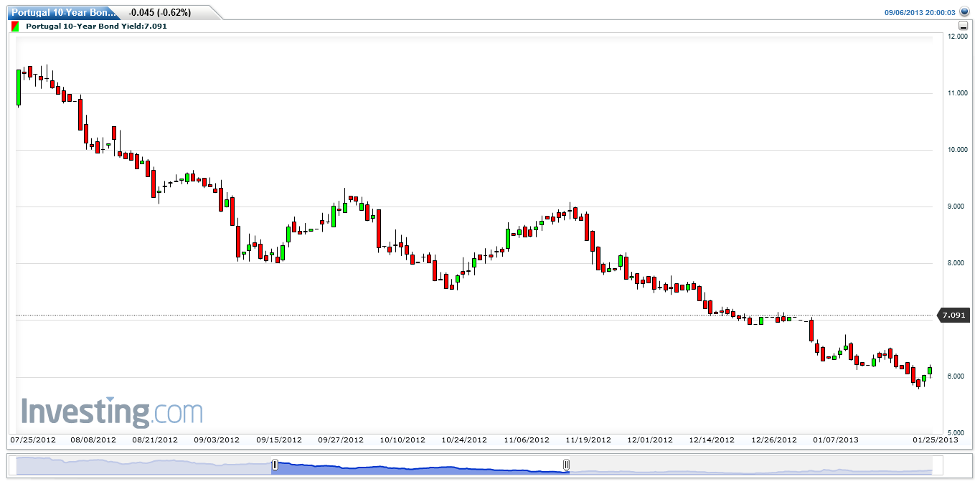Click the 12.000 y-axis label

(x=956, y=36)
